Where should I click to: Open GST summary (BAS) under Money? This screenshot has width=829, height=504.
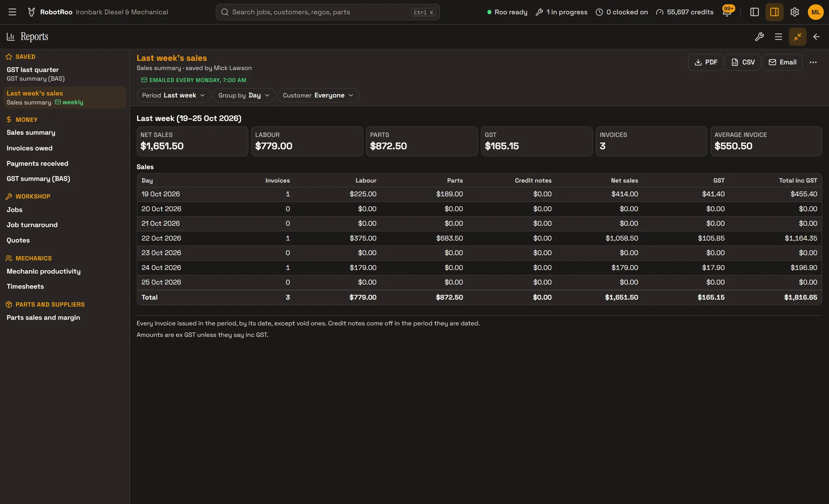[x=38, y=179]
